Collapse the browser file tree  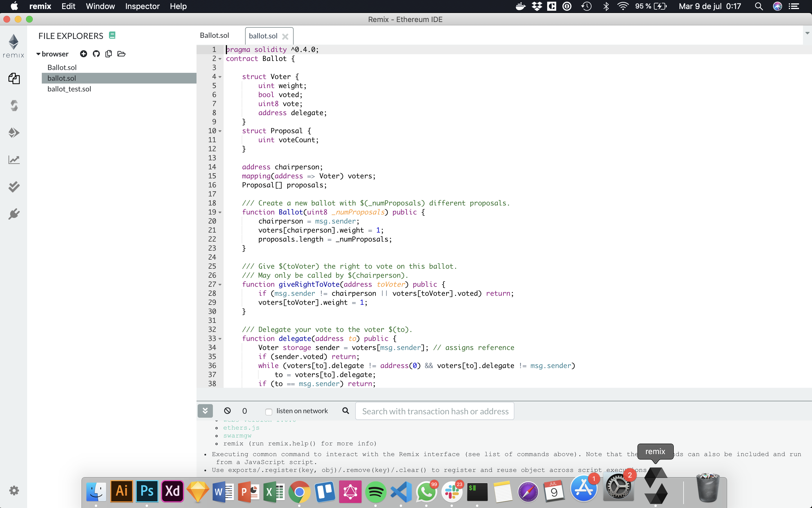point(38,54)
